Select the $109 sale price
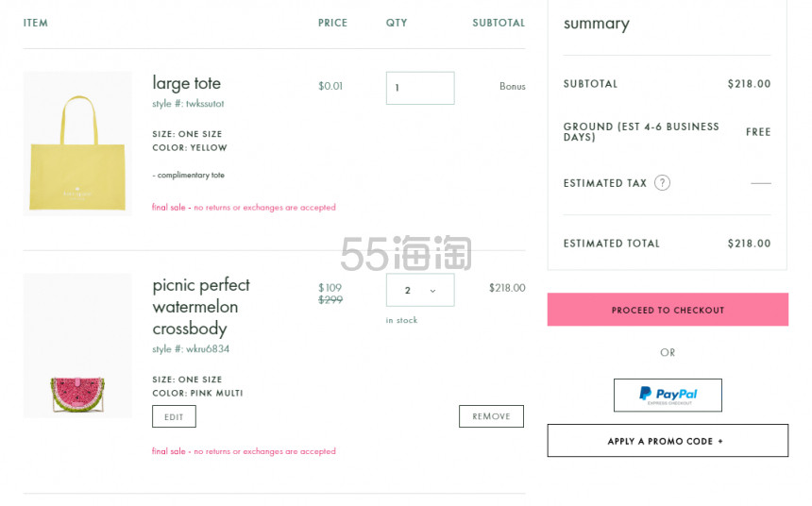This screenshot has width=812, height=506. pos(330,287)
